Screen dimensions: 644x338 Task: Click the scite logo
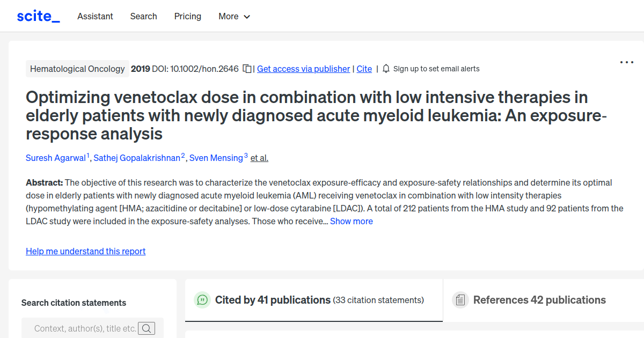[x=38, y=16]
